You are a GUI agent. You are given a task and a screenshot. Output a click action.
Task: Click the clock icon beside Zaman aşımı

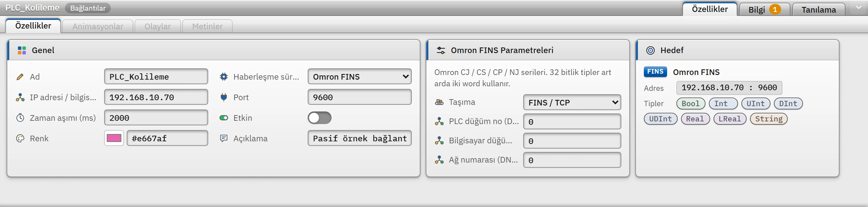(x=20, y=118)
